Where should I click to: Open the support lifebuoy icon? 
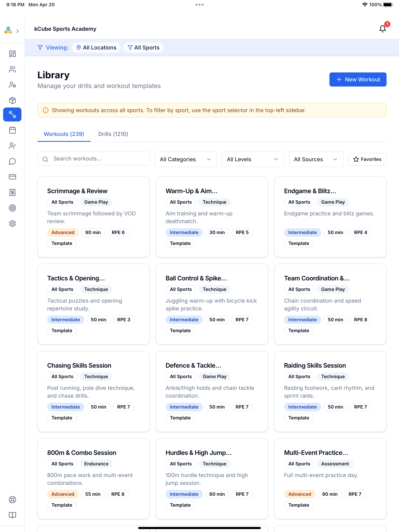12,499
